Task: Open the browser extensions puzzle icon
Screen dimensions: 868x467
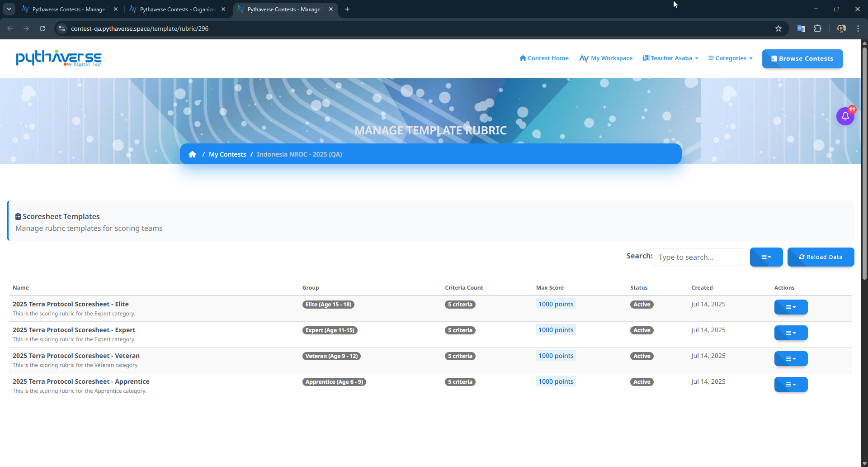Action: (817, 29)
